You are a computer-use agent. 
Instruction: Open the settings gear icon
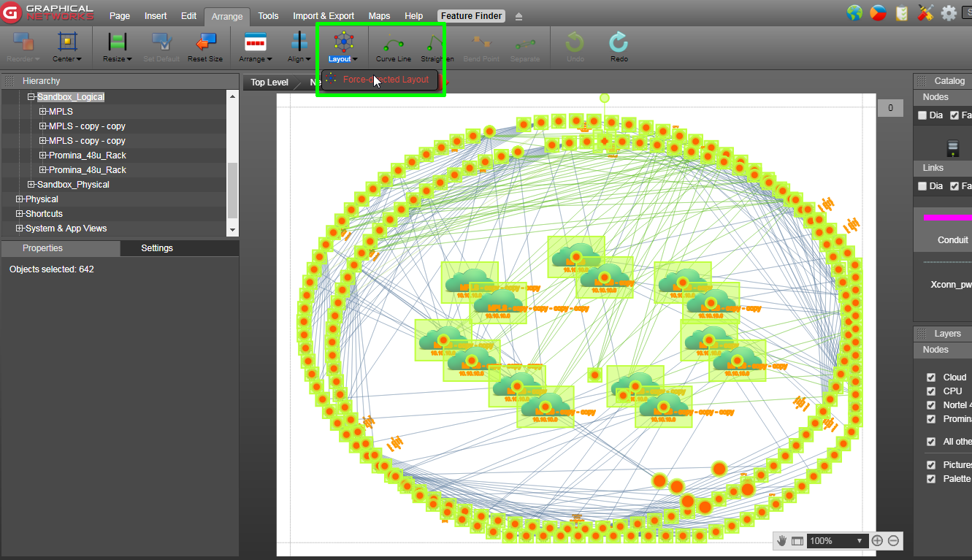(x=949, y=13)
